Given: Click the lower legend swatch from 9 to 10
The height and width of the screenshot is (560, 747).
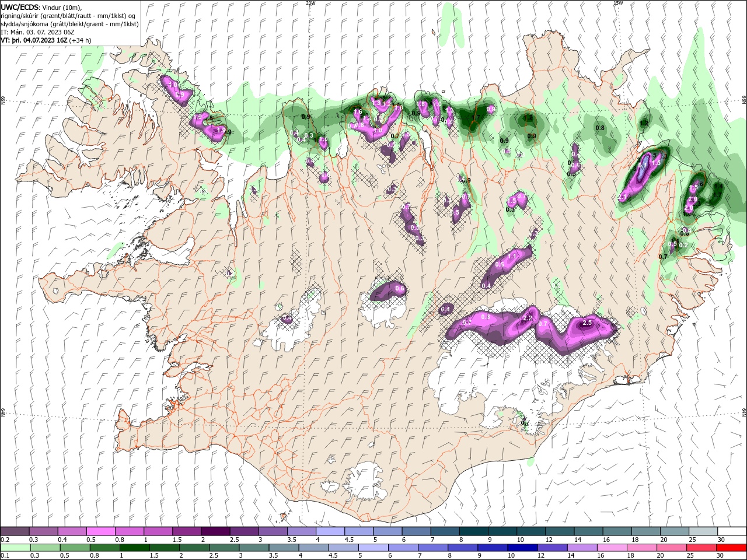Looking at the screenshot, I should (493, 548).
